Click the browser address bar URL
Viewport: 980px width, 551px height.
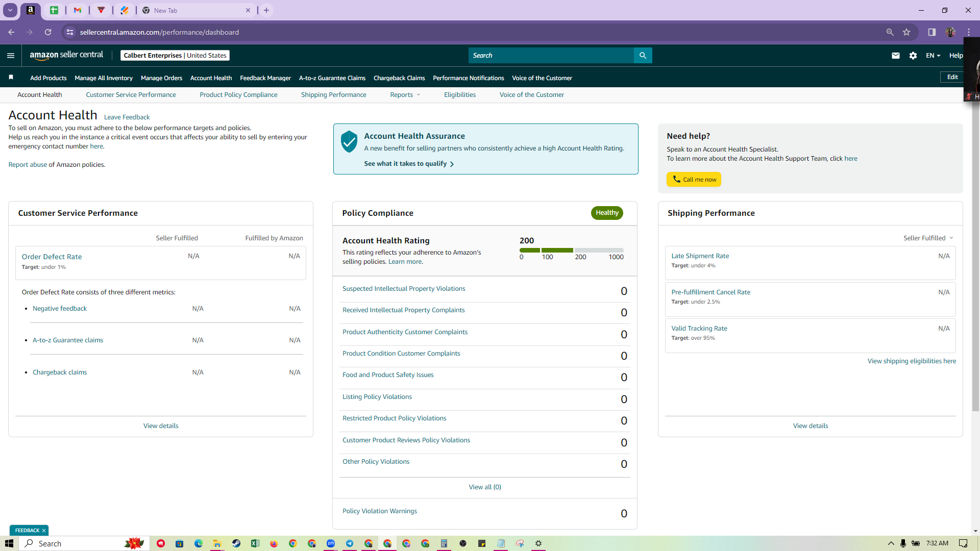[159, 32]
